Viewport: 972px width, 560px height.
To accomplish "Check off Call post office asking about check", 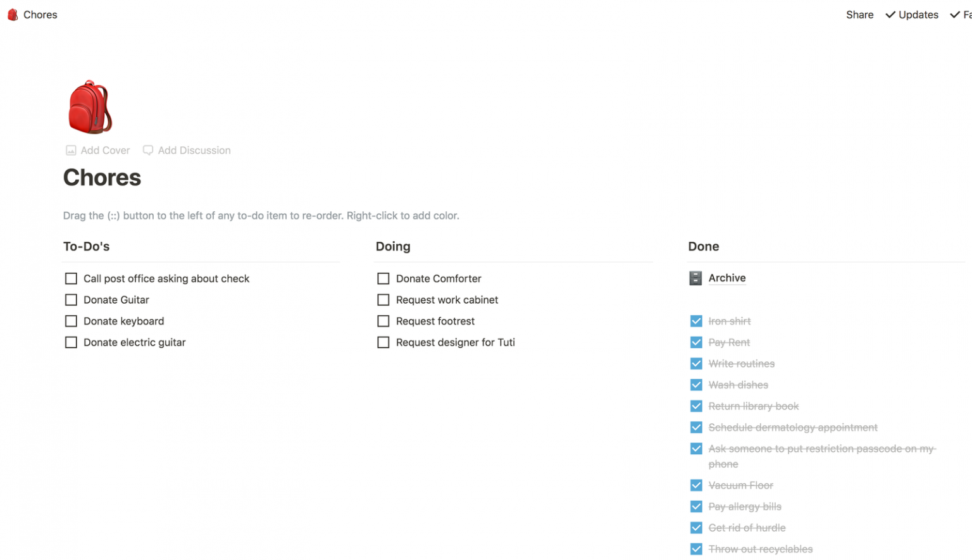I will pos(71,278).
